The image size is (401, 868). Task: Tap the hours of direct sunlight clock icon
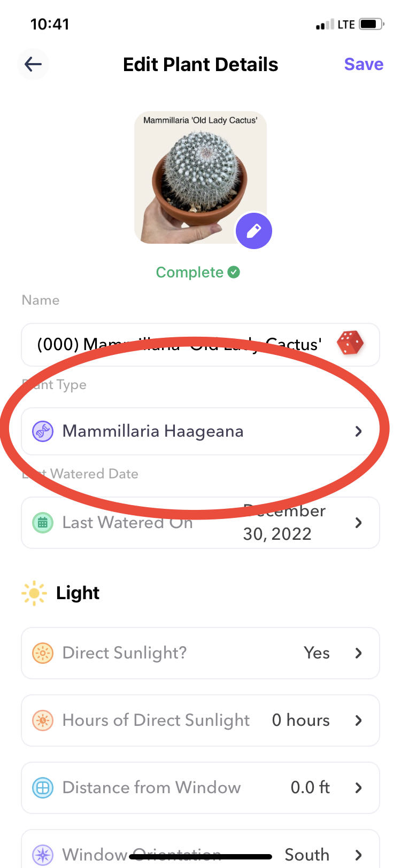[43, 720]
